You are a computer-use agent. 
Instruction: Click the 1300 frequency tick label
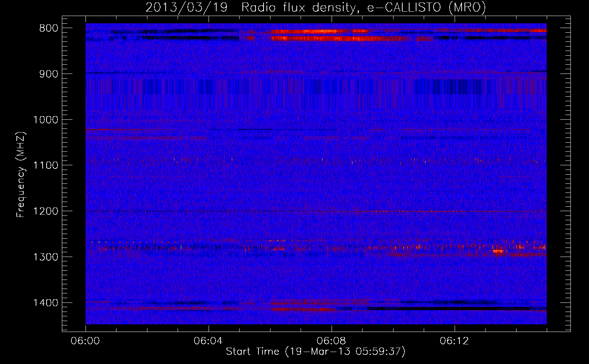click(46, 257)
